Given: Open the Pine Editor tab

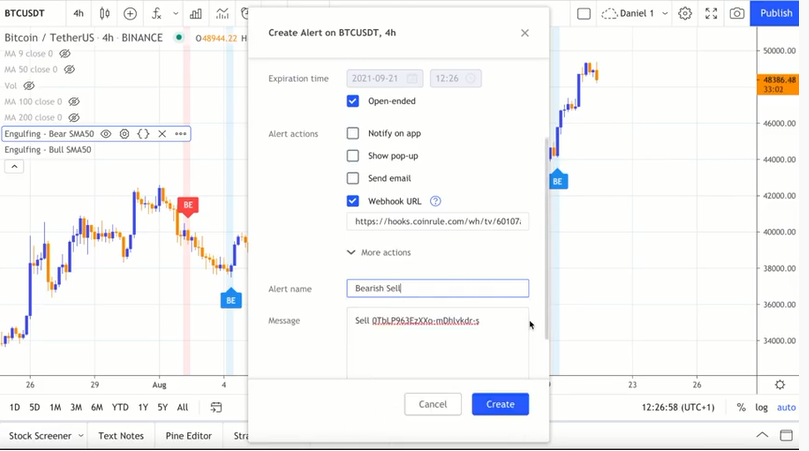Looking at the screenshot, I should (189, 436).
